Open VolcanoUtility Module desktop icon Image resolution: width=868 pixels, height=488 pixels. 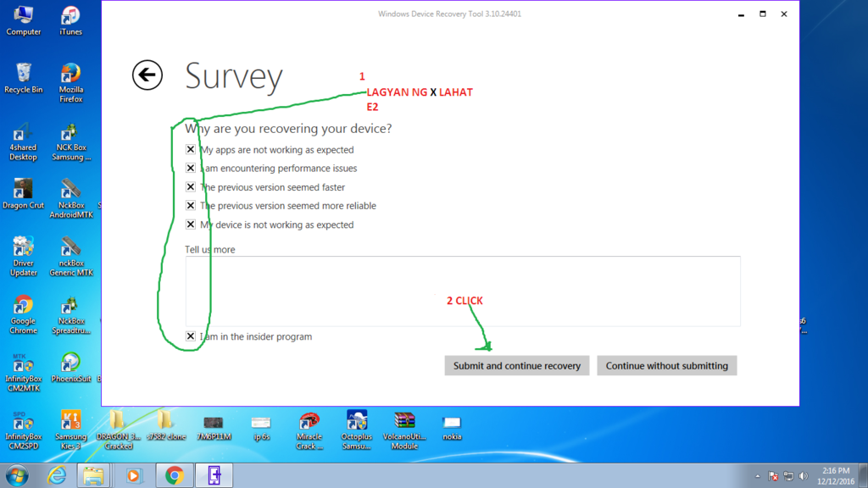(x=404, y=422)
